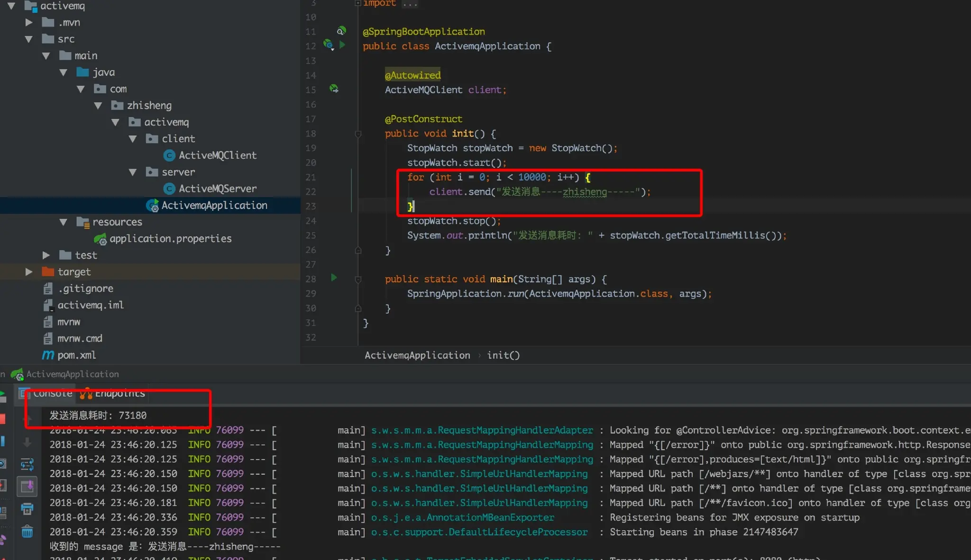
Task: Click Spring bean search gutter icon
Action: (x=341, y=31)
